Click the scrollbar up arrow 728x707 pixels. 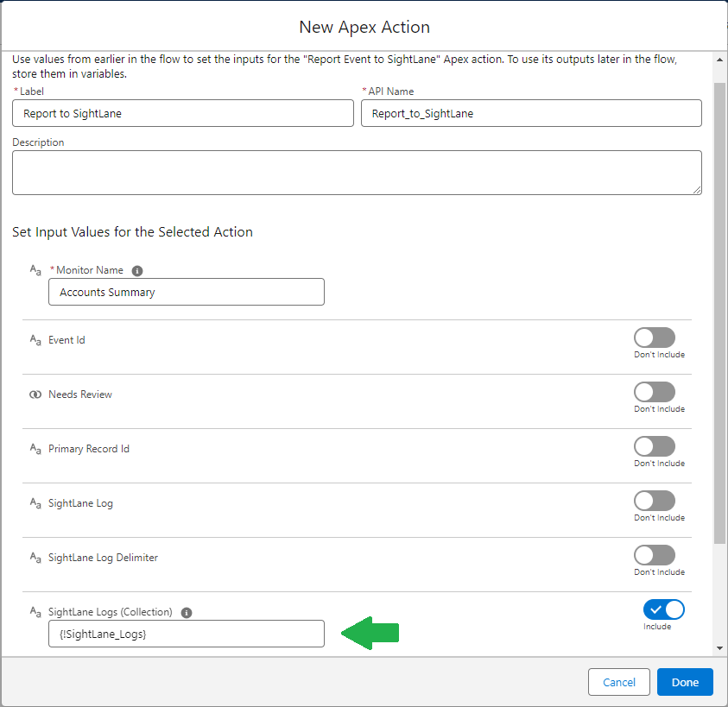pyautogui.click(x=719, y=60)
